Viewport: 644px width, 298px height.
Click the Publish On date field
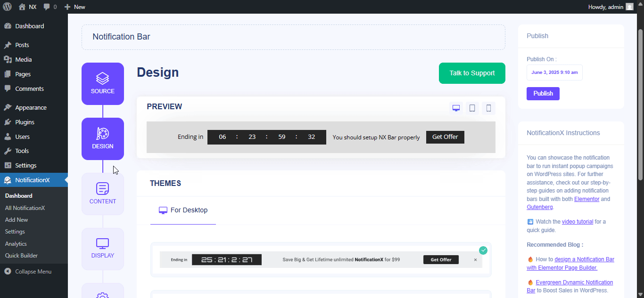[554, 72]
